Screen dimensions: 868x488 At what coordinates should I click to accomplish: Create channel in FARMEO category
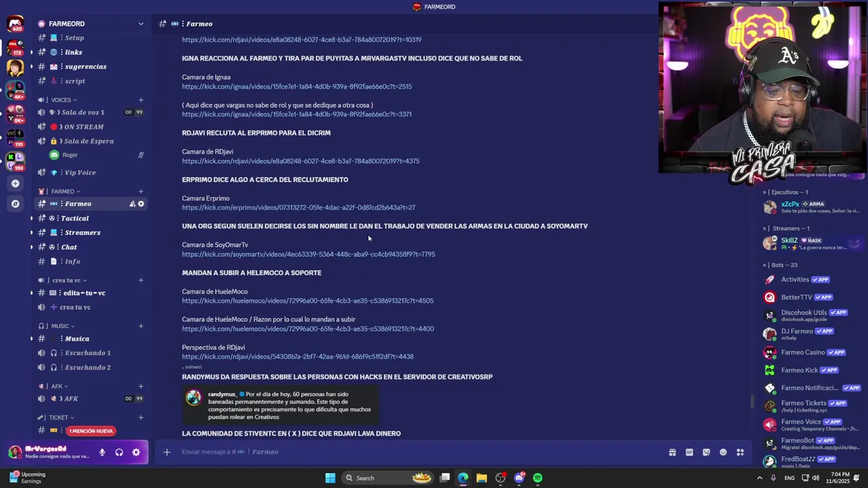click(x=141, y=191)
